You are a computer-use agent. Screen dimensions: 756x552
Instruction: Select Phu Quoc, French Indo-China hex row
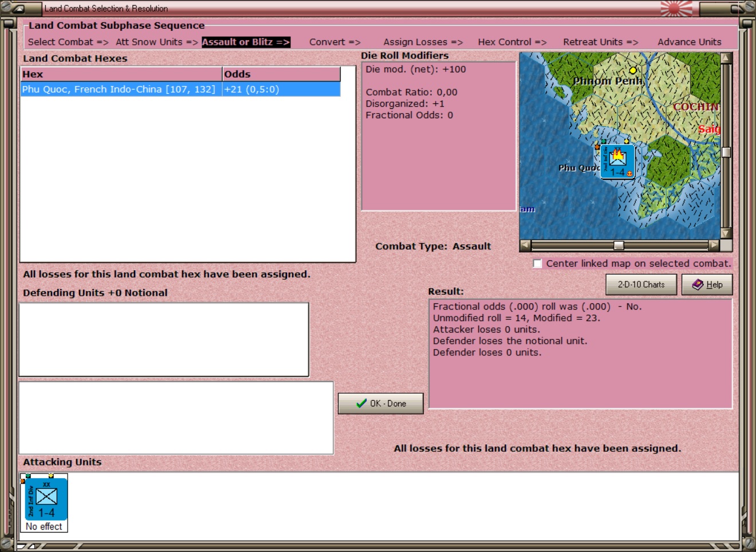pos(180,89)
